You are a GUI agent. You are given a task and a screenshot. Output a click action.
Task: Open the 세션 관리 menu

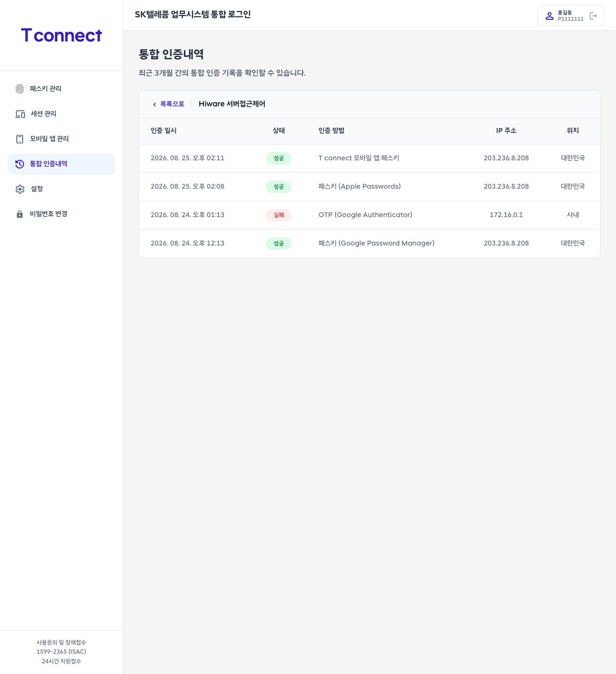tap(61, 114)
